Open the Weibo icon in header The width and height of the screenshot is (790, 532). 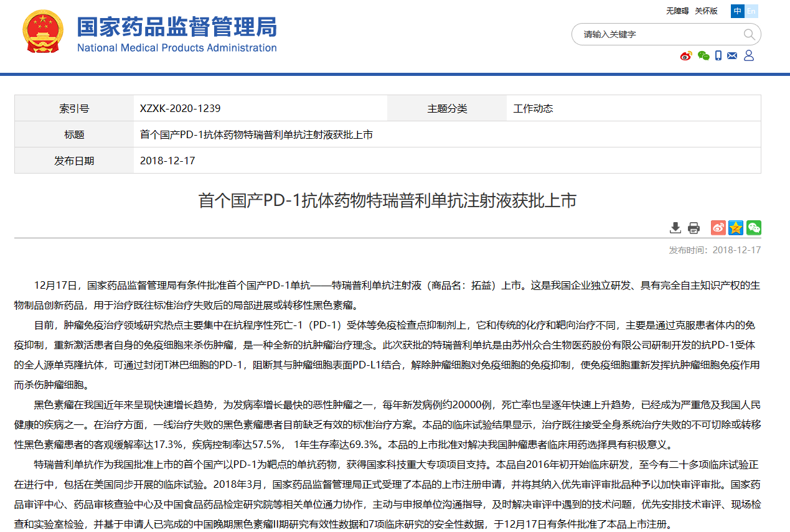tap(686, 56)
